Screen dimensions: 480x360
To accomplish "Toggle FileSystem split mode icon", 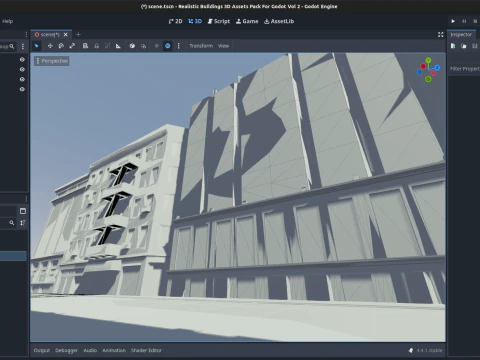I will 23,211.
